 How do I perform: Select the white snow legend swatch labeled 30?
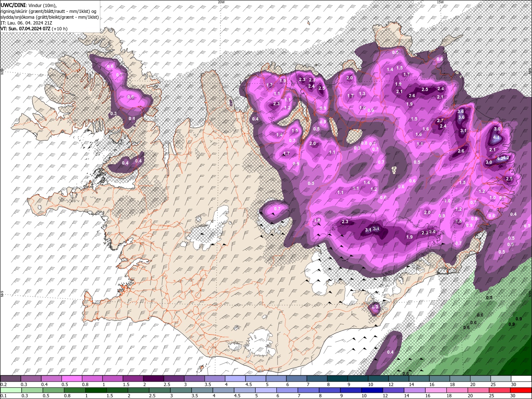pos(521,379)
